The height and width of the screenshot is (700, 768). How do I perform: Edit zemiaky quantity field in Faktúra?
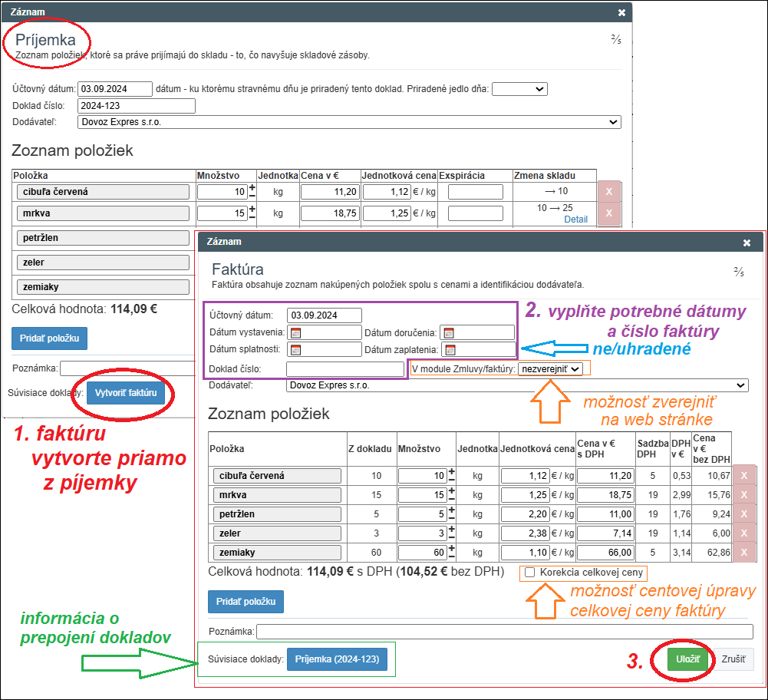point(422,553)
